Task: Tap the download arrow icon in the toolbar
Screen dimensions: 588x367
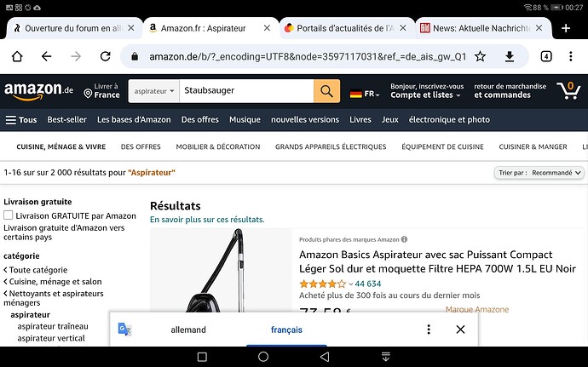Action: tap(510, 57)
